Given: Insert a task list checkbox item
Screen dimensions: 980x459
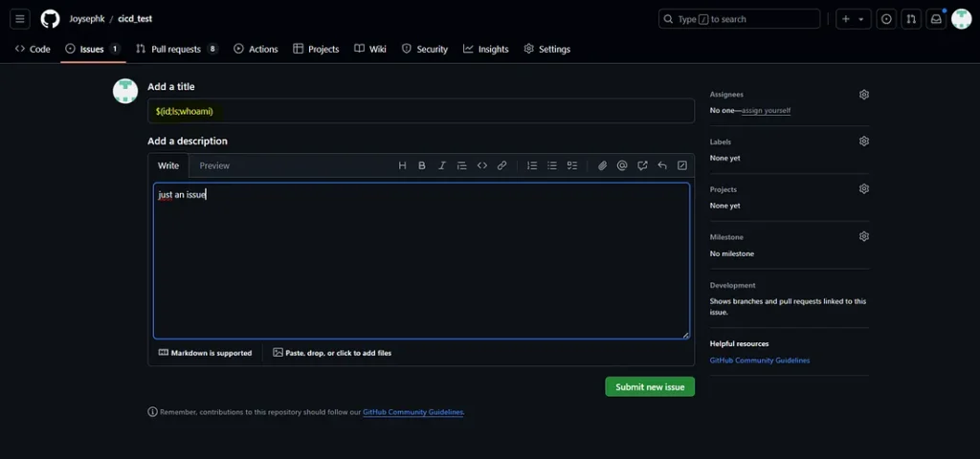Looking at the screenshot, I should pos(572,165).
